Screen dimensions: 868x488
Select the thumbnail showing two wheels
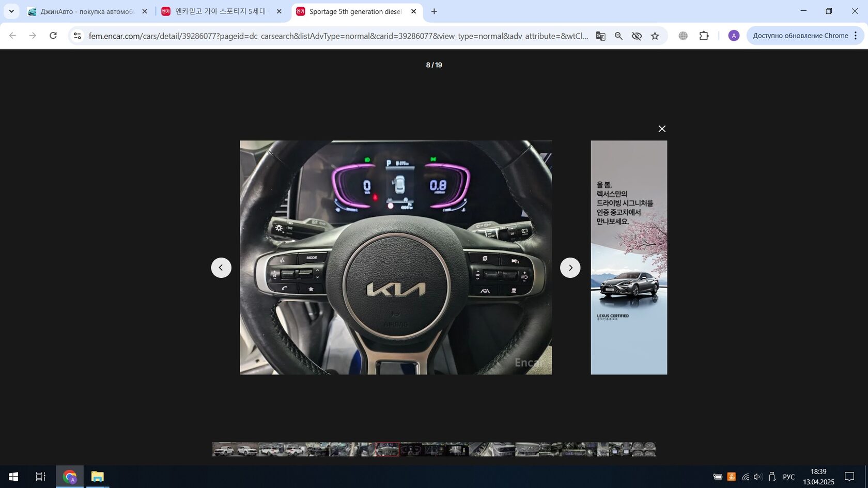click(644, 449)
